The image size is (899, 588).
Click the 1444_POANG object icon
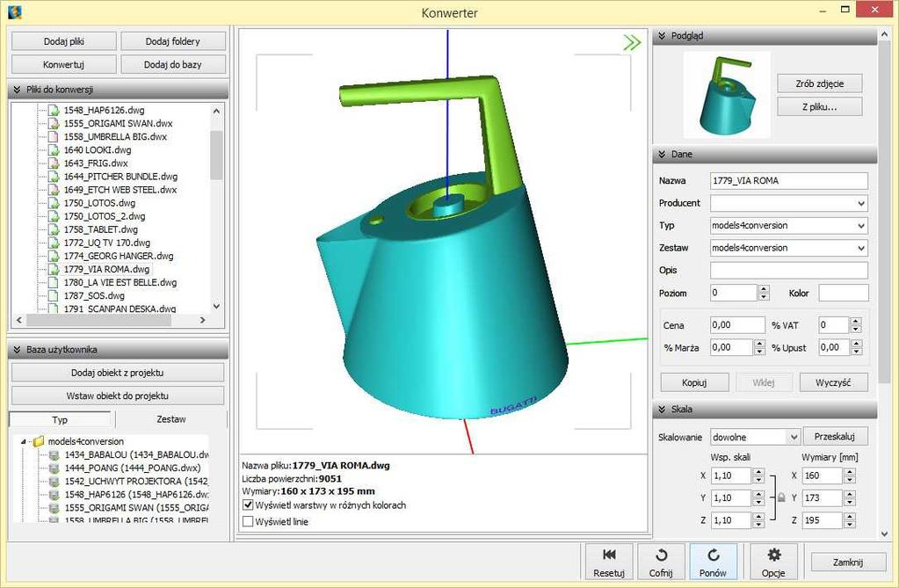pyautogui.click(x=54, y=468)
